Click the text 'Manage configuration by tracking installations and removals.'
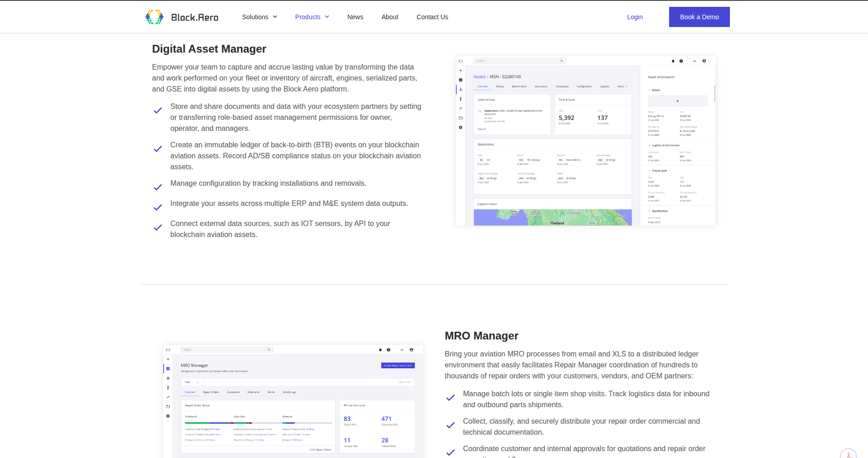The height and width of the screenshot is (458, 868). (x=268, y=183)
